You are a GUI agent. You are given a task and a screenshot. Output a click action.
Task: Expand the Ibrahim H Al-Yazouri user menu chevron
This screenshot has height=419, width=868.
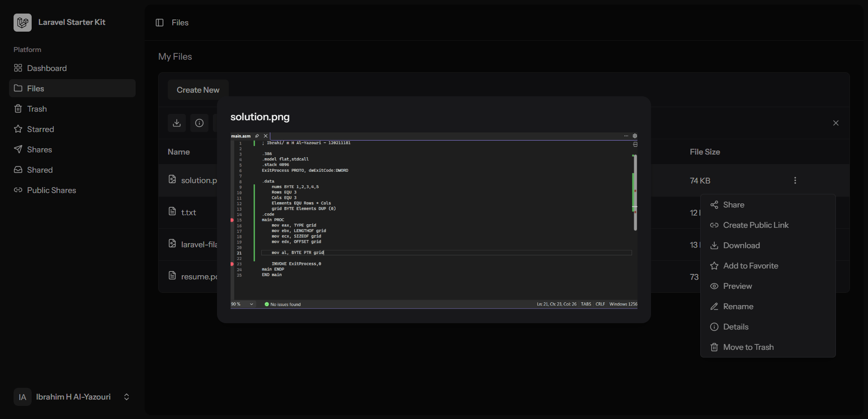[x=127, y=397]
